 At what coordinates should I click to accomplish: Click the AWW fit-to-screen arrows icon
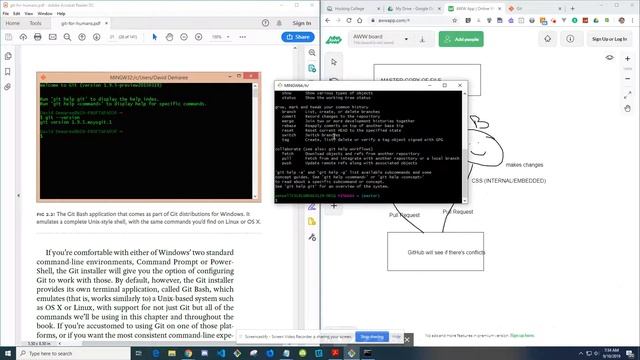(627, 95)
